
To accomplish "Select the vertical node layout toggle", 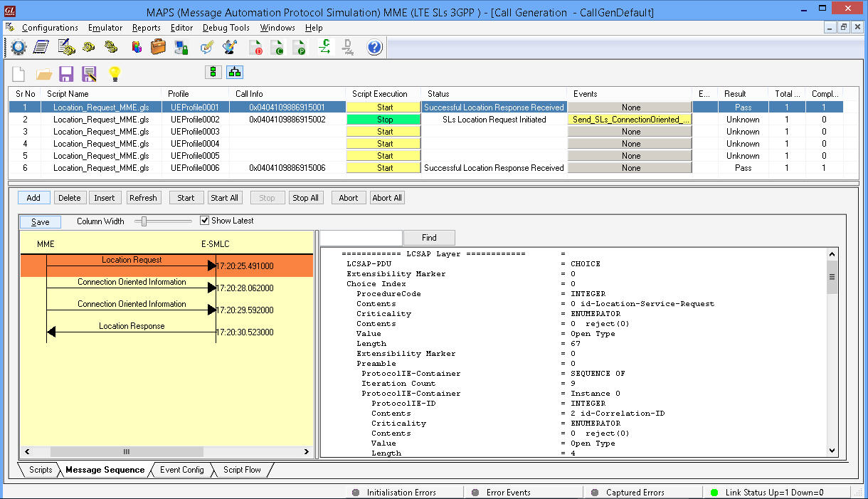I will click(x=213, y=72).
